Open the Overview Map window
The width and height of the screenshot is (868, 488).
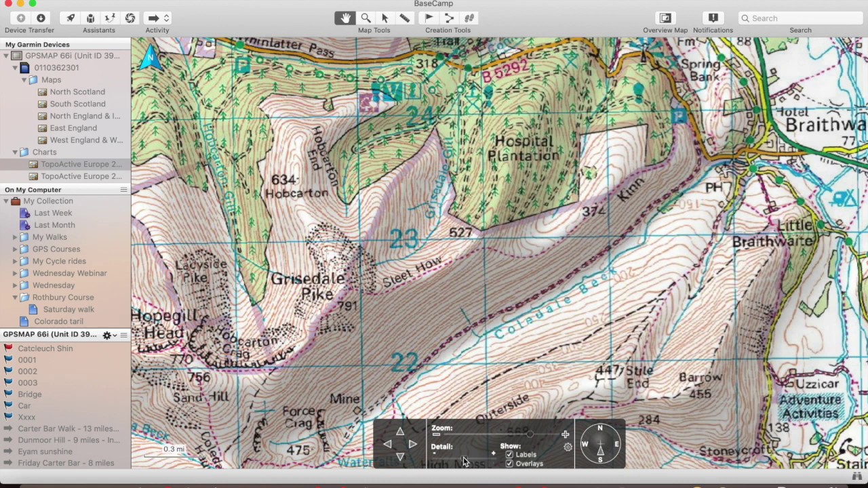pyautogui.click(x=665, y=18)
